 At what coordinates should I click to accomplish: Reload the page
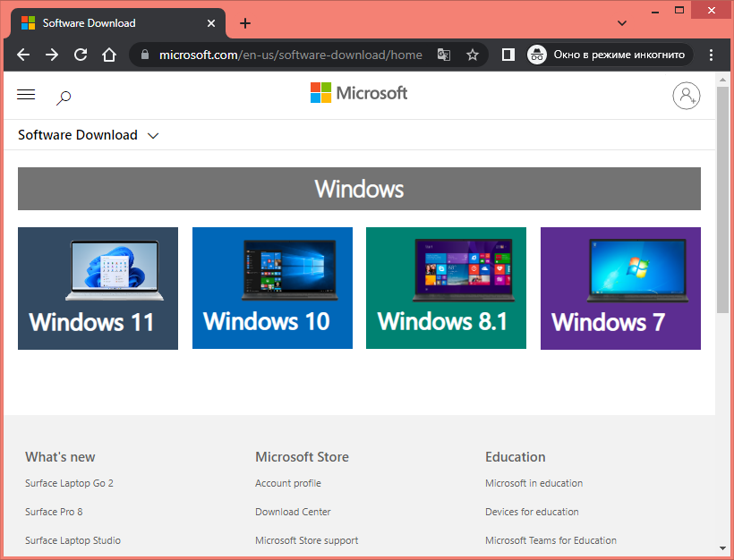pos(81,55)
